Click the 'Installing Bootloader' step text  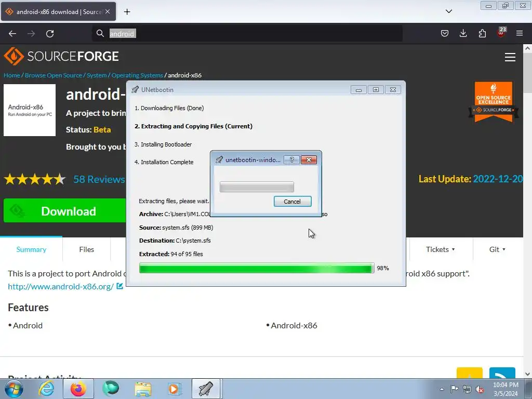[x=163, y=144]
